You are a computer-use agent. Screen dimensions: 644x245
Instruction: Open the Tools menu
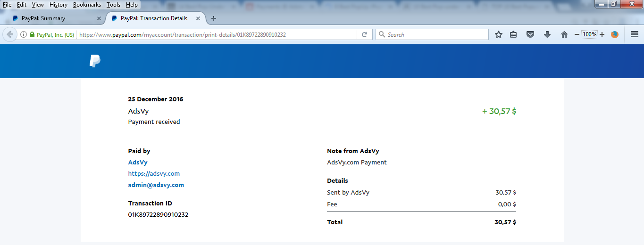(113, 5)
